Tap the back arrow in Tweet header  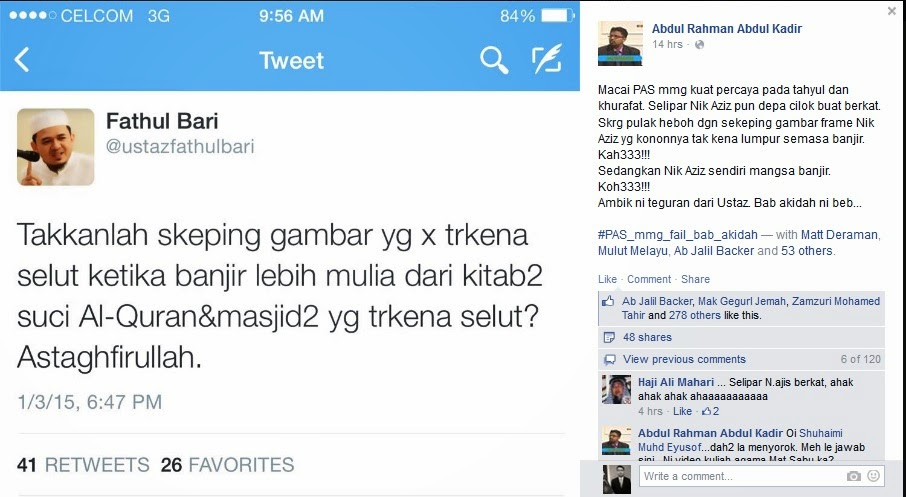click(x=22, y=60)
